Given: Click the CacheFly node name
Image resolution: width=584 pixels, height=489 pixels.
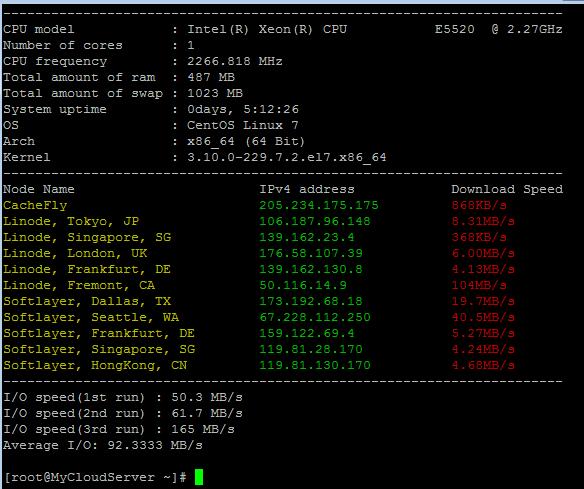Looking at the screenshot, I should pyautogui.click(x=35, y=206).
